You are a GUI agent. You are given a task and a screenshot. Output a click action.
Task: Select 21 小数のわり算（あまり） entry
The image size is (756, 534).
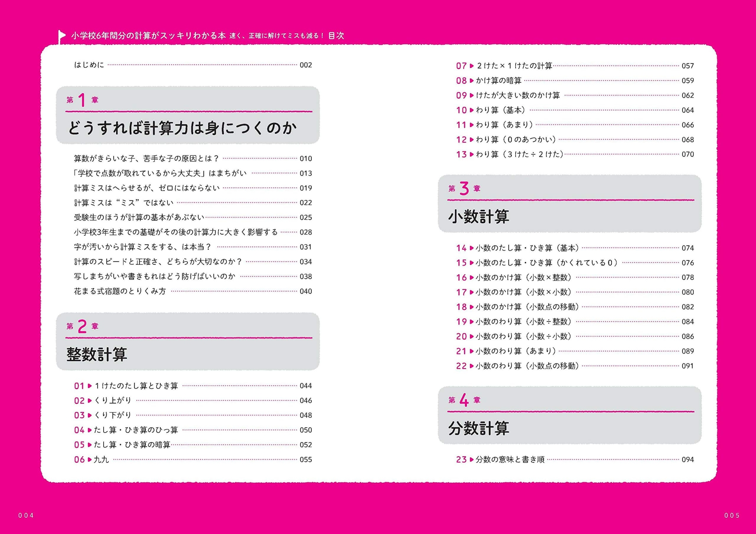575,351
